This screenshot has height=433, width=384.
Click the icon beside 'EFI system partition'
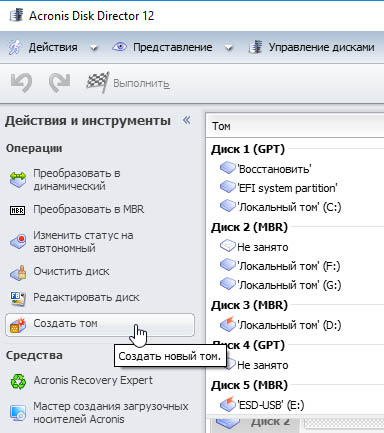click(228, 187)
